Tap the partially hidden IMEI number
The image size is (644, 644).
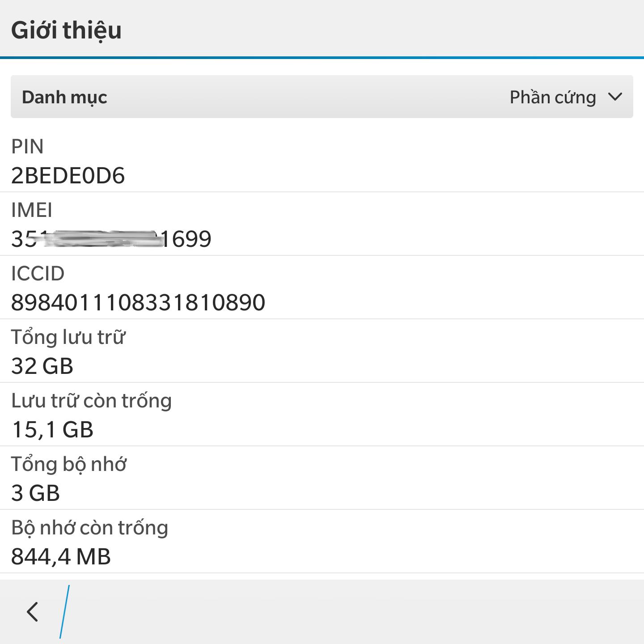point(111,239)
